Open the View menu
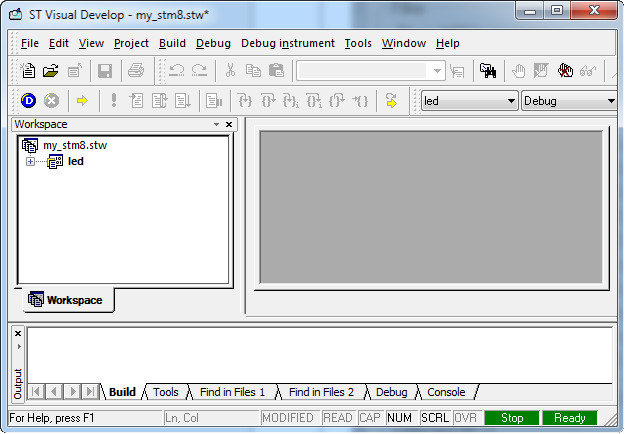 coord(91,43)
